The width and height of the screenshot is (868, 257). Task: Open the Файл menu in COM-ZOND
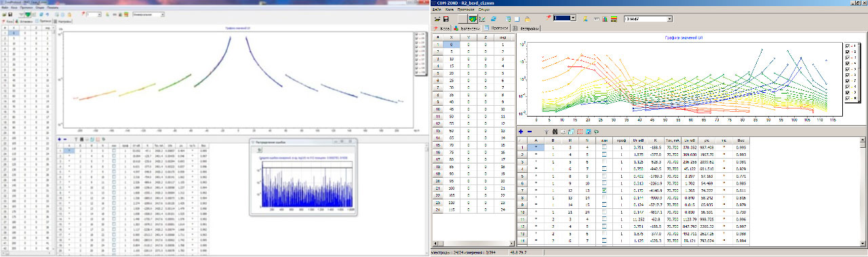435,9
